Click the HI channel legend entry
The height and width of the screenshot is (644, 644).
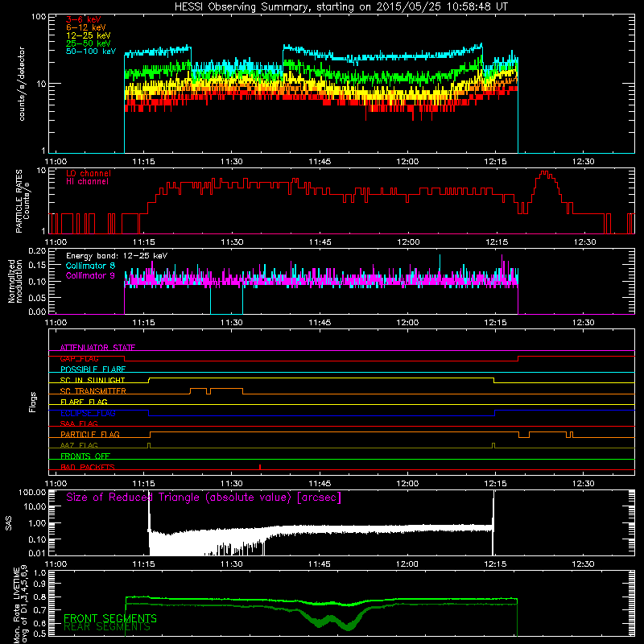pyautogui.click(x=87, y=182)
